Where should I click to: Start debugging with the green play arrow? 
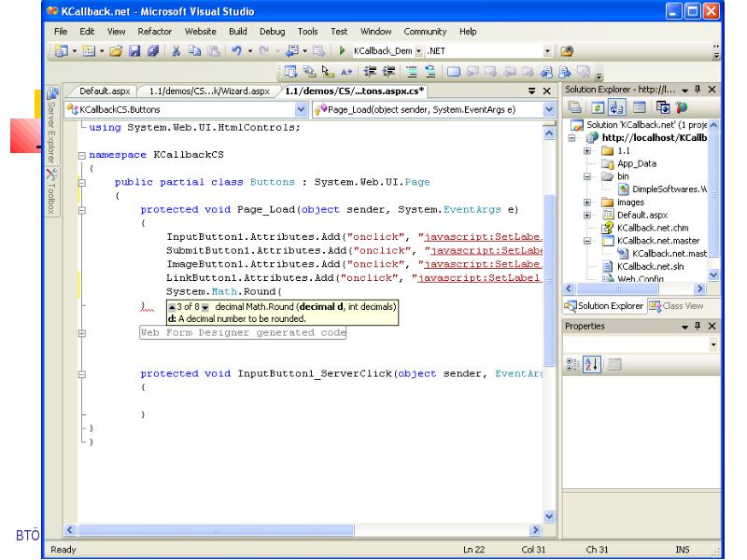coord(342,51)
